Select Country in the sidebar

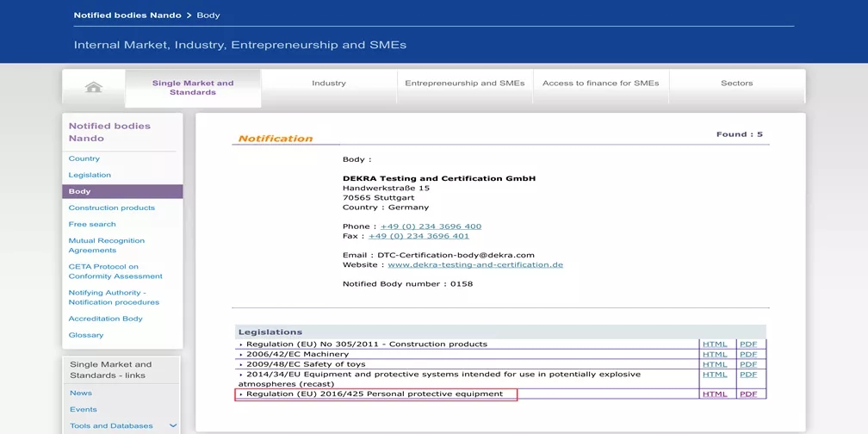[x=84, y=158]
